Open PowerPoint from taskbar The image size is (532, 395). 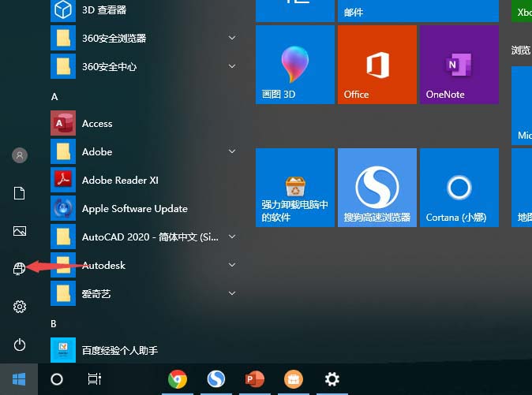(255, 379)
